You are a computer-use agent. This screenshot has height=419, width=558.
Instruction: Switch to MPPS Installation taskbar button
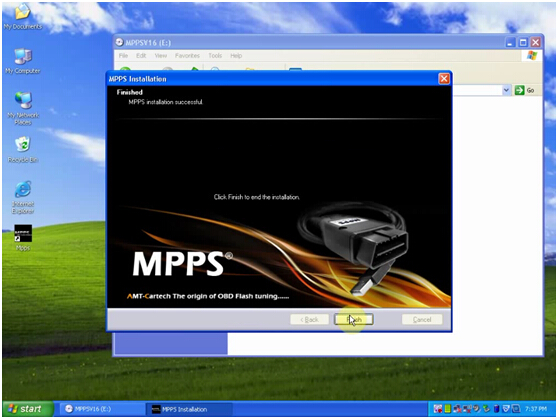click(189, 409)
